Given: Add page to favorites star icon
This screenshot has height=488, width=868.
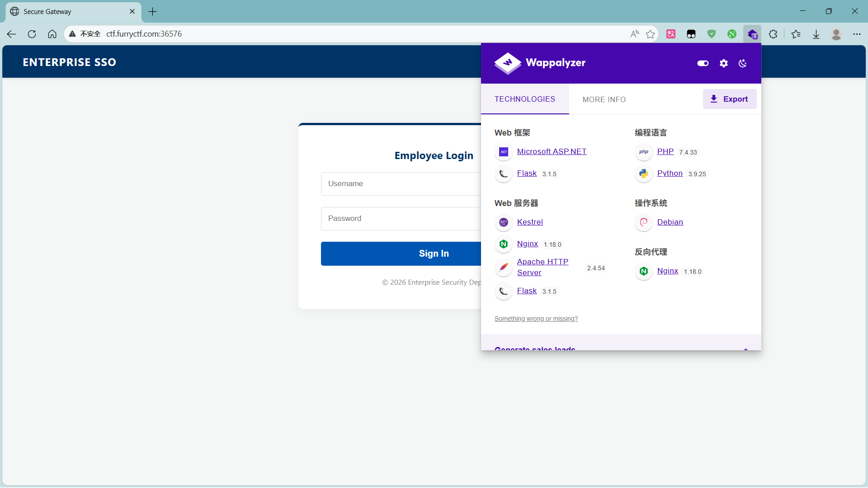Looking at the screenshot, I should pos(650,34).
